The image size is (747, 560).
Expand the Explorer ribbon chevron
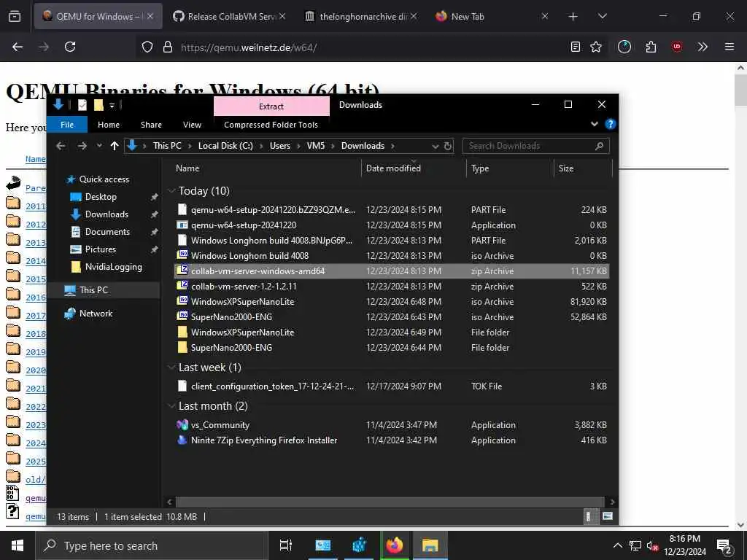coord(594,124)
